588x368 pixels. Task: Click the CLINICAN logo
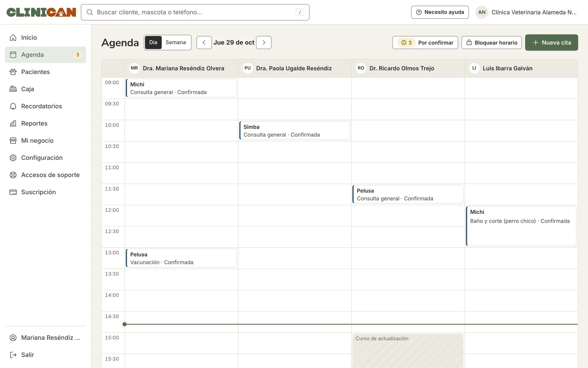(x=41, y=12)
